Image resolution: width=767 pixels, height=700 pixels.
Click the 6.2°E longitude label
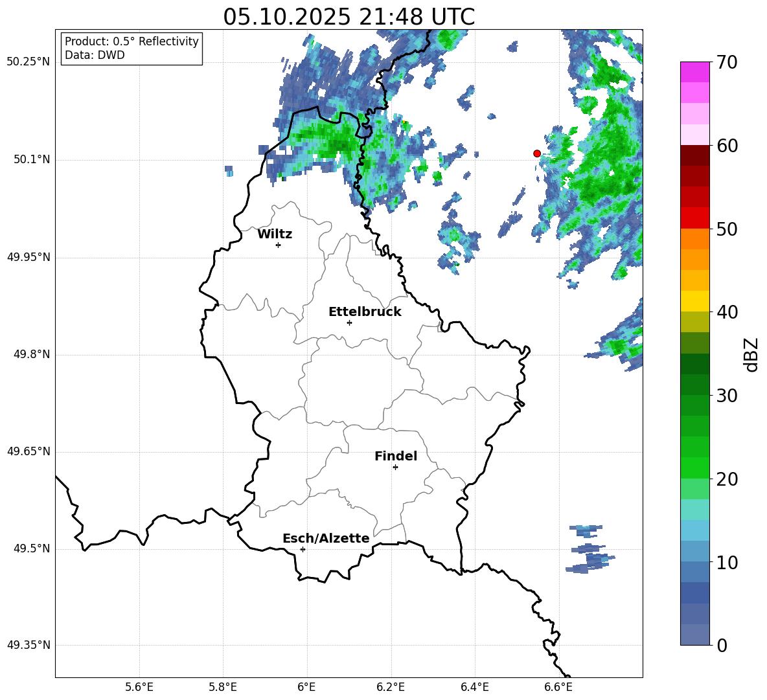click(x=391, y=687)
